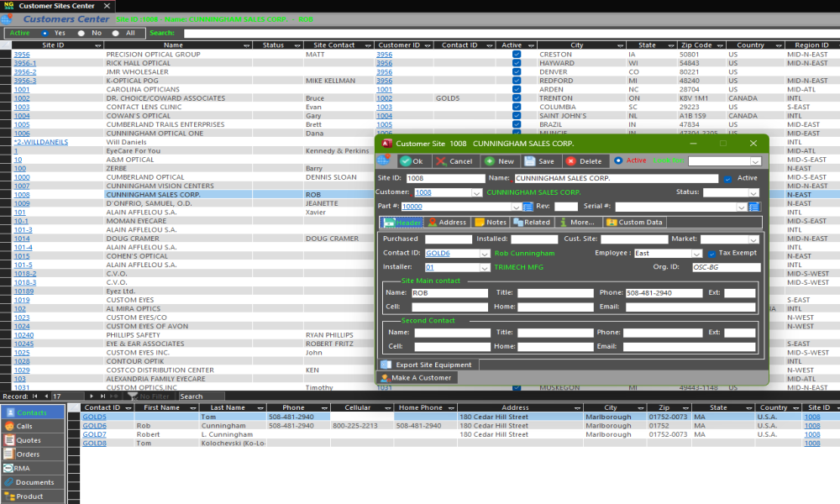Expand the Market dropdown
The width and height of the screenshot is (840, 504).
(x=753, y=239)
